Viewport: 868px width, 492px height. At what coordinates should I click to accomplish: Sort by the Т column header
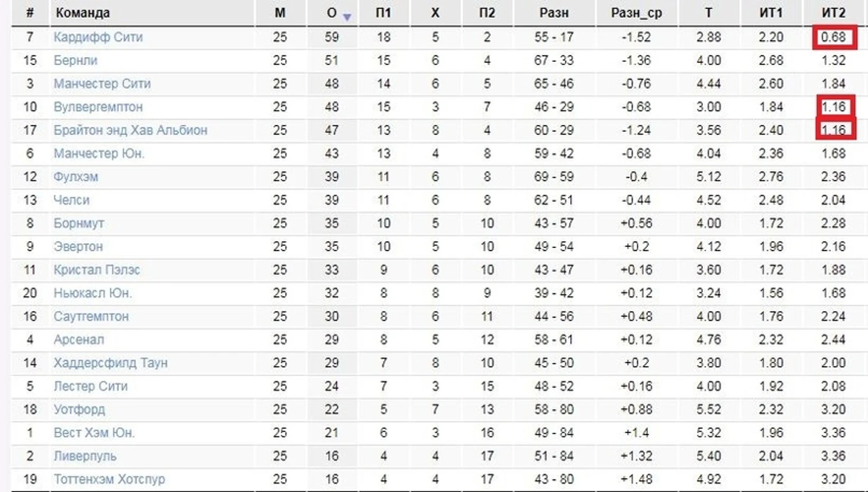pos(709,12)
